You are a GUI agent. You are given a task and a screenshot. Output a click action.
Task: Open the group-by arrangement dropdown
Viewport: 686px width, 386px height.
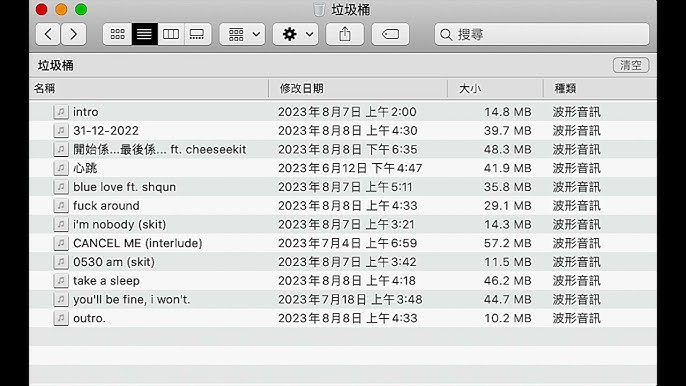pyautogui.click(x=243, y=34)
